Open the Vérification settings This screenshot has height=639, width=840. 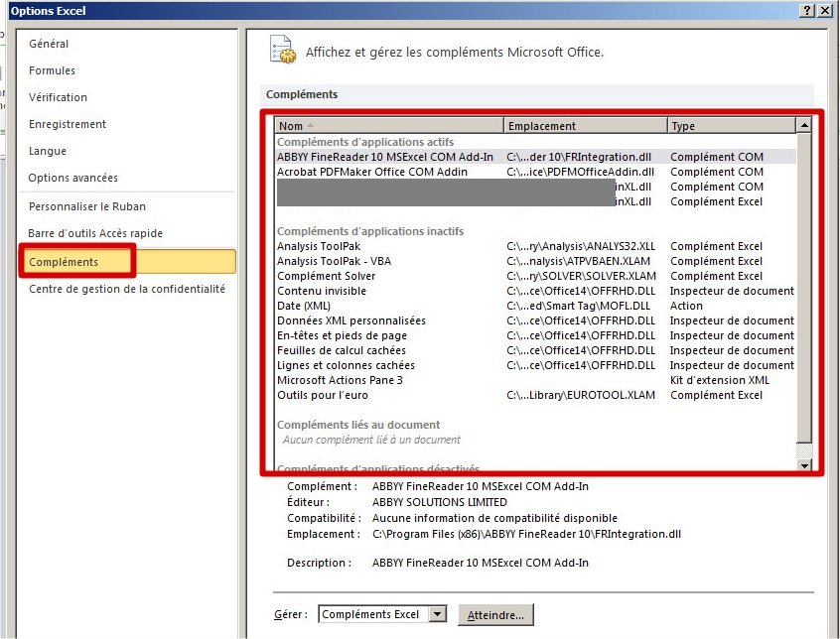click(58, 97)
